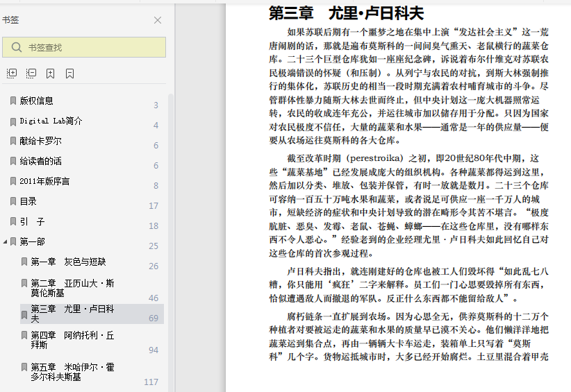Click page number 8 for 2011年版序言

156,186
